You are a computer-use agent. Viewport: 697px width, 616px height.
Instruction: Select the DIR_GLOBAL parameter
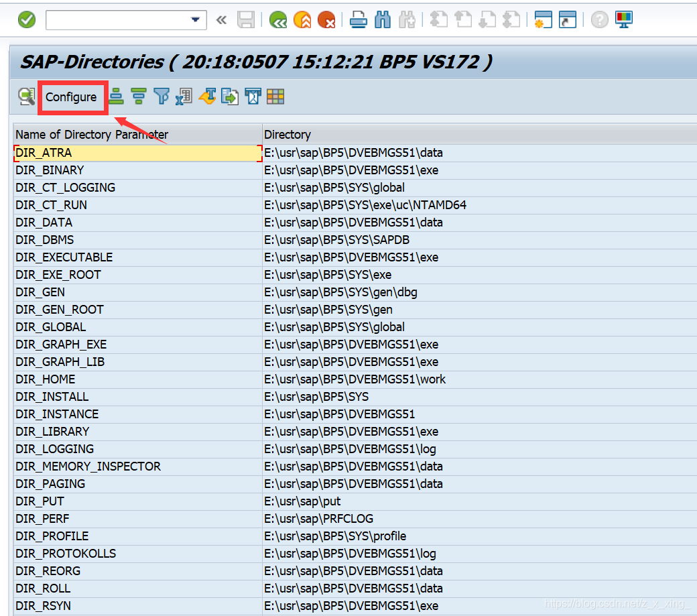click(138, 327)
